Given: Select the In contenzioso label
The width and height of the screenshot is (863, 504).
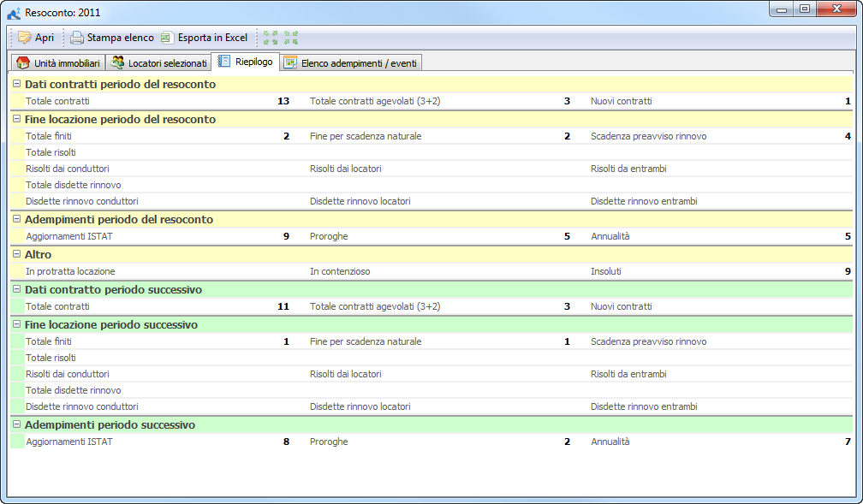Looking at the screenshot, I should click(340, 271).
